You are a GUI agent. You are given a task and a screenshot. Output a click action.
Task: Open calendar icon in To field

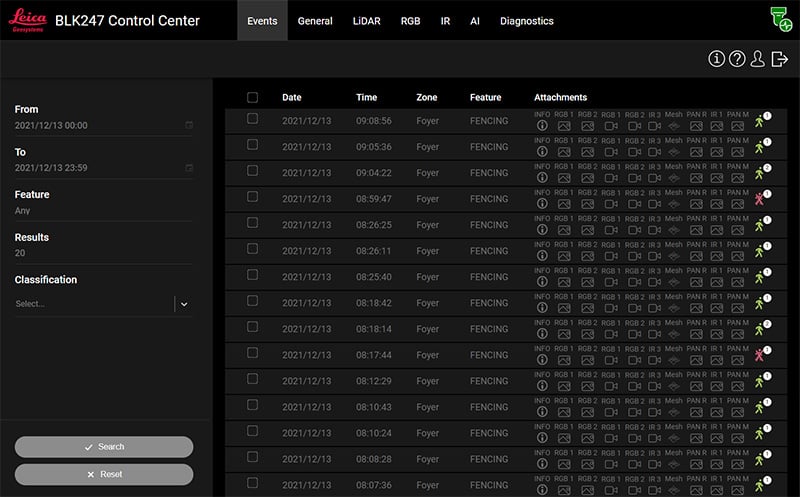click(189, 168)
